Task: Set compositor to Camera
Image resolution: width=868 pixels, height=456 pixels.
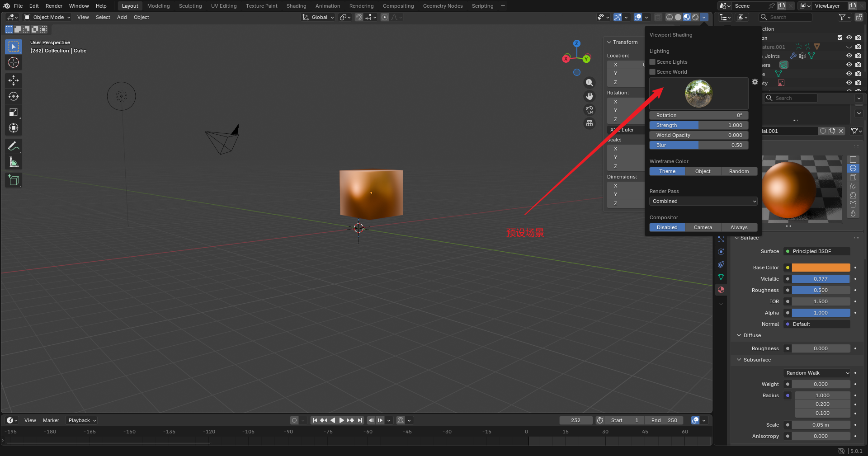Action: tap(703, 227)
